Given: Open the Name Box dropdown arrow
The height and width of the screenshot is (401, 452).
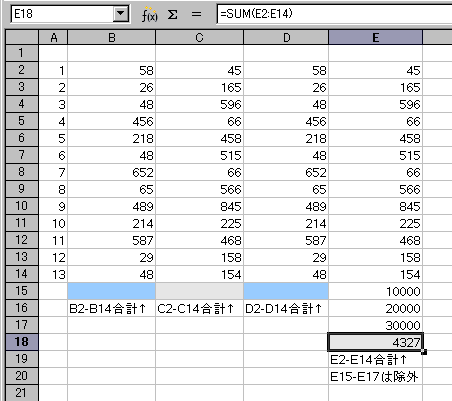Looking at the screenshot, I should coord(120,14).
